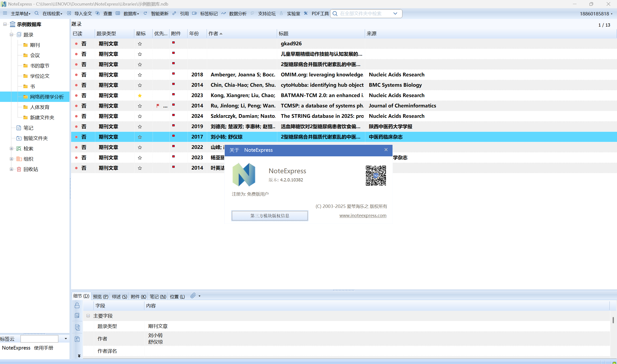Open the search scope dropdown arrow
This screenshot has height=364, width=617.
(395, 13)
